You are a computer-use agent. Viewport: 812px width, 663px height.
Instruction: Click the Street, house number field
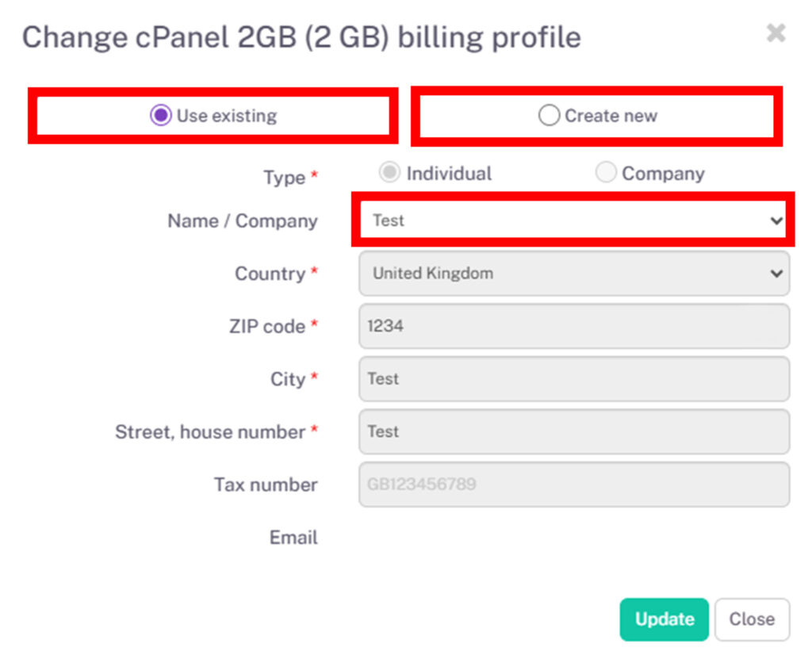574,431
